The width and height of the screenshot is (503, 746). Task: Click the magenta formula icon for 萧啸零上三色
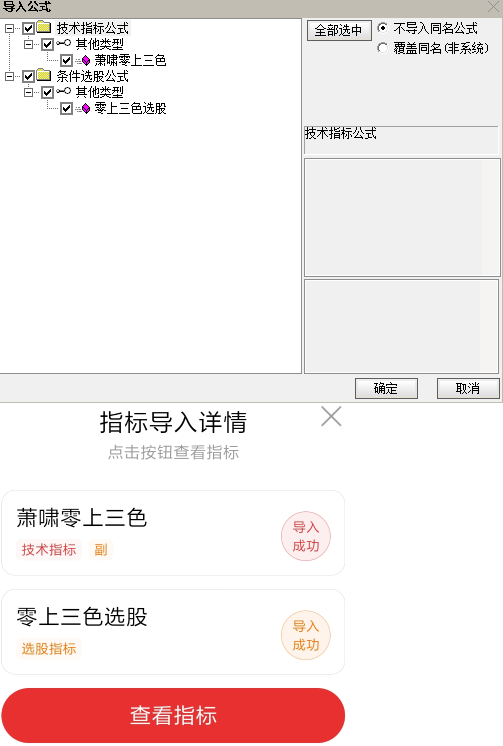pyautogui.click(x=86, y=60)
